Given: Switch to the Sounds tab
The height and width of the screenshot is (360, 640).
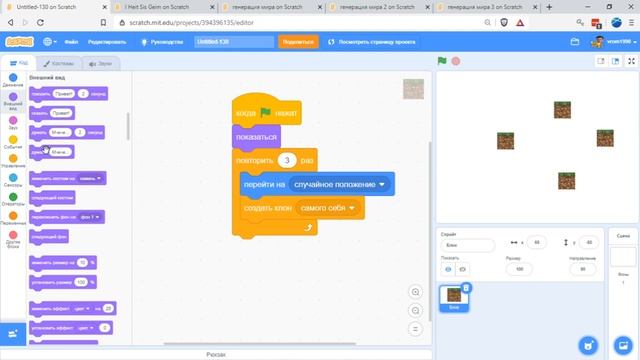Looking at the screenshot, I should coord(100,64).
